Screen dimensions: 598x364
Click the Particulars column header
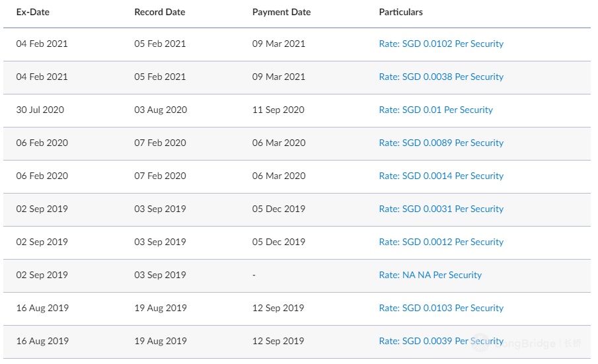click(x=400, y=12)
